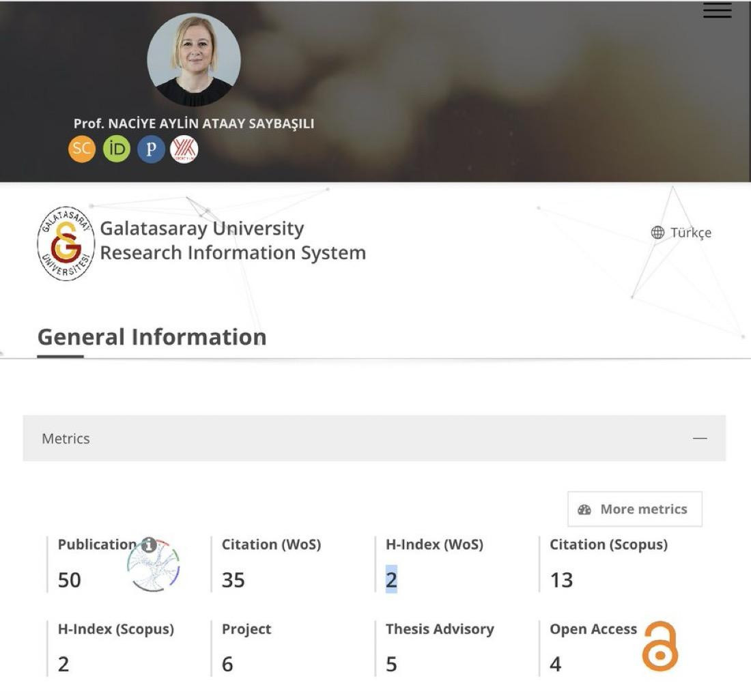Expand the Metrics panel header
Screen dimensions: 751x700
click(x=374, y=438)
